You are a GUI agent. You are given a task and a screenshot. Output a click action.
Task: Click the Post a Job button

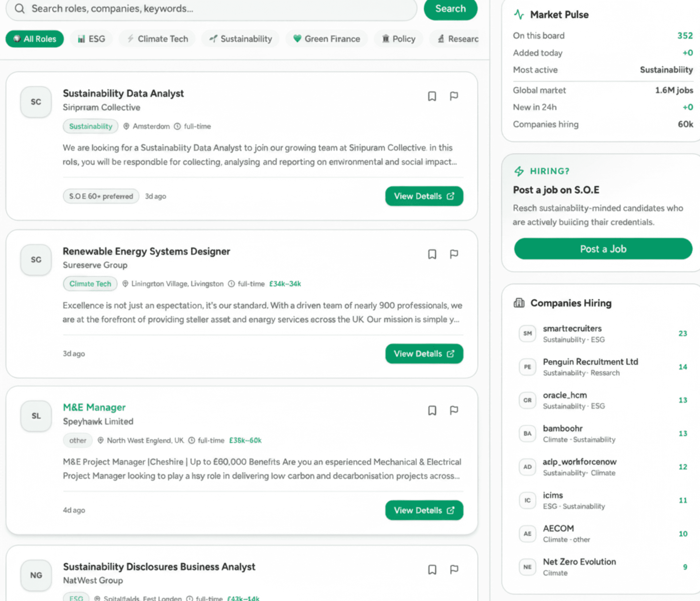click(603, 249)
